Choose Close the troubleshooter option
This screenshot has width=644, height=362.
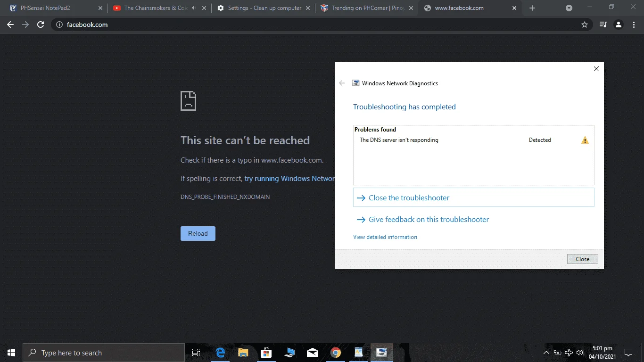pos(473,197)
